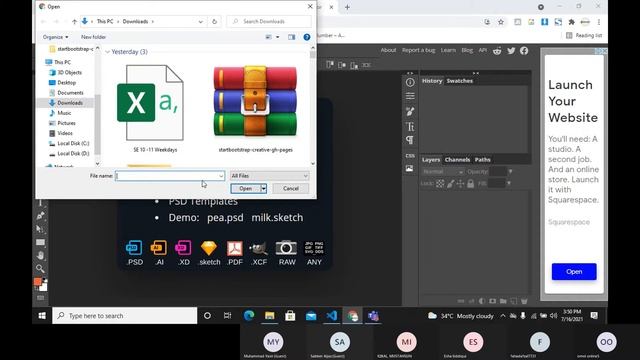The width and height of the screenshot is (640, 360).
Task: Select Downloads in the navigation tree
Action: coord(70,103)
